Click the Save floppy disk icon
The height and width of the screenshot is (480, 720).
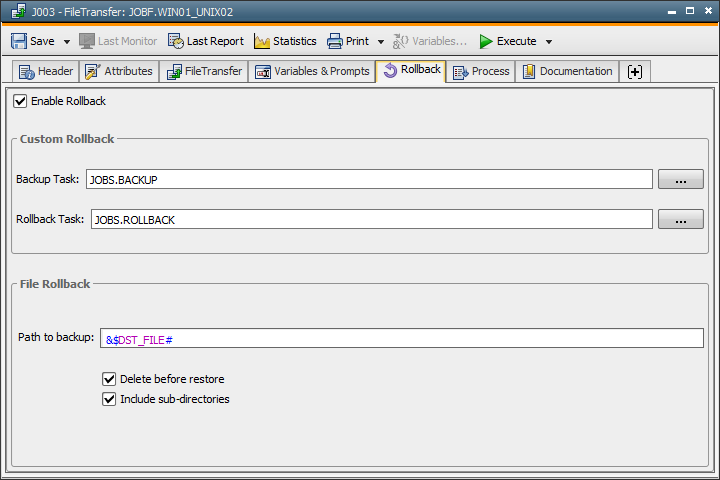pyautogui.click(x=19, y=41)
